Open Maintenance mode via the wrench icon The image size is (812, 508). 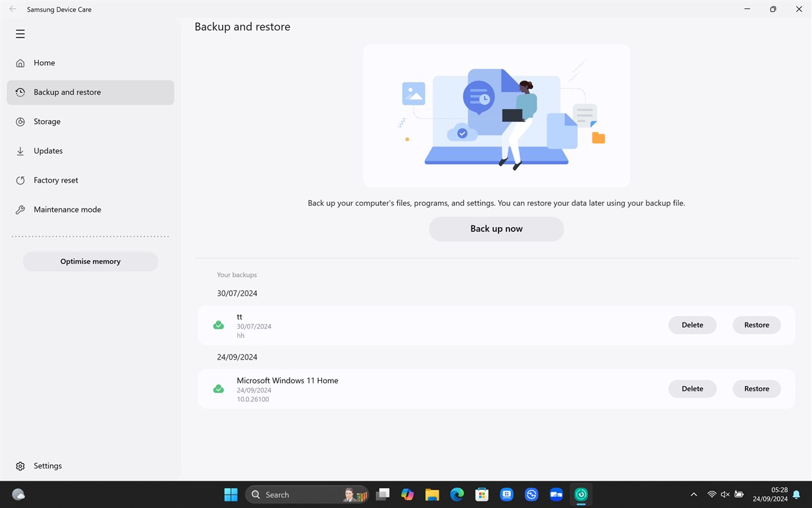pos(20,209)
